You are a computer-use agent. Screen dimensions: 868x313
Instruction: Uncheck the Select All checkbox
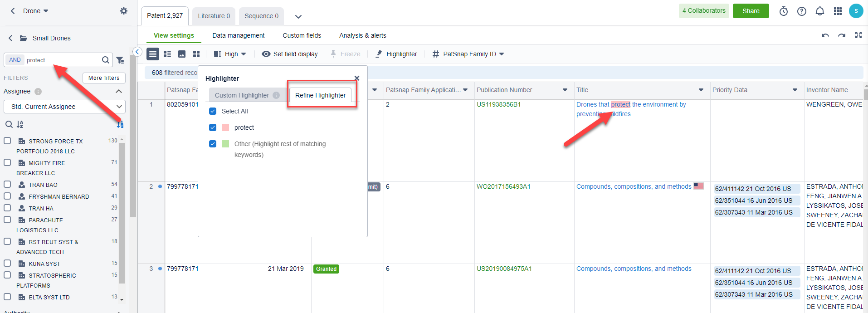click(x=213, y=111)
